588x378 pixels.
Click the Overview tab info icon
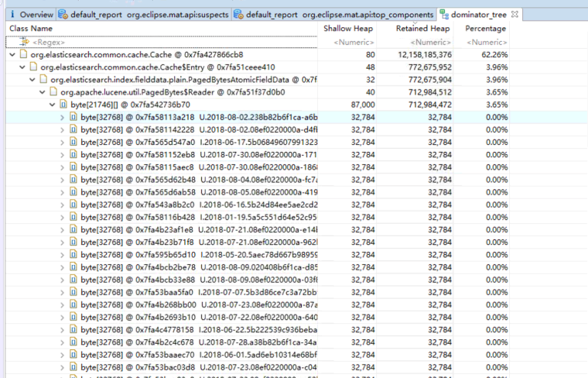coord(12,14)
